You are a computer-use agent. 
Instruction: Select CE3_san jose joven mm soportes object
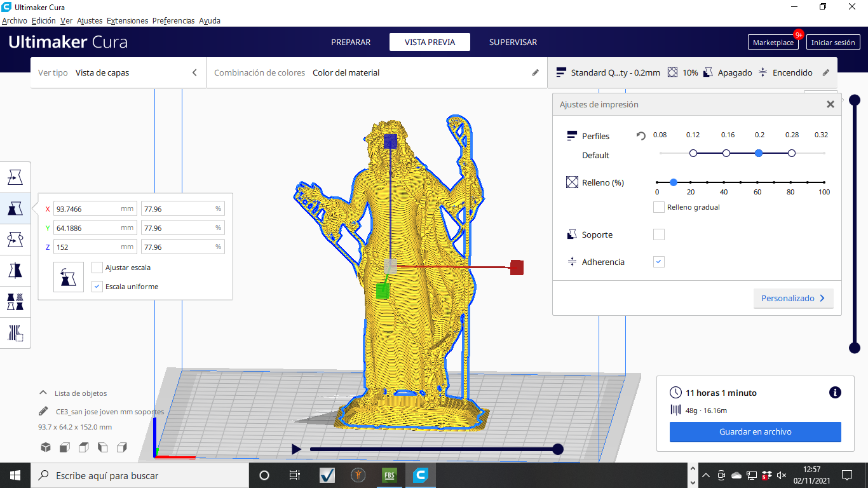[110, 412]
